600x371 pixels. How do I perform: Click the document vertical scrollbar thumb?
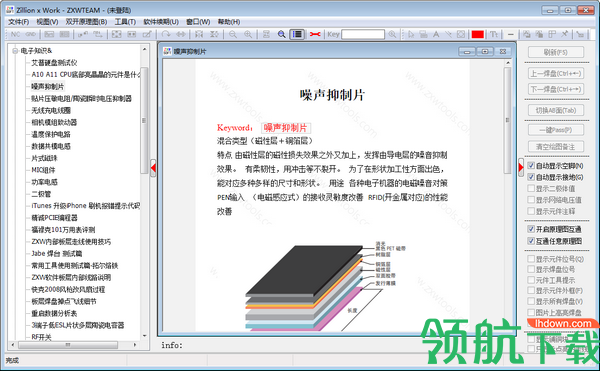tap(507, 120)
